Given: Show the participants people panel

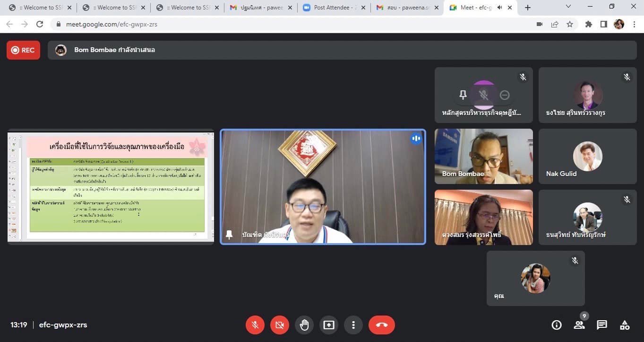Looking at the screenshot, I should pyautogui.click(x=579, y=325).
